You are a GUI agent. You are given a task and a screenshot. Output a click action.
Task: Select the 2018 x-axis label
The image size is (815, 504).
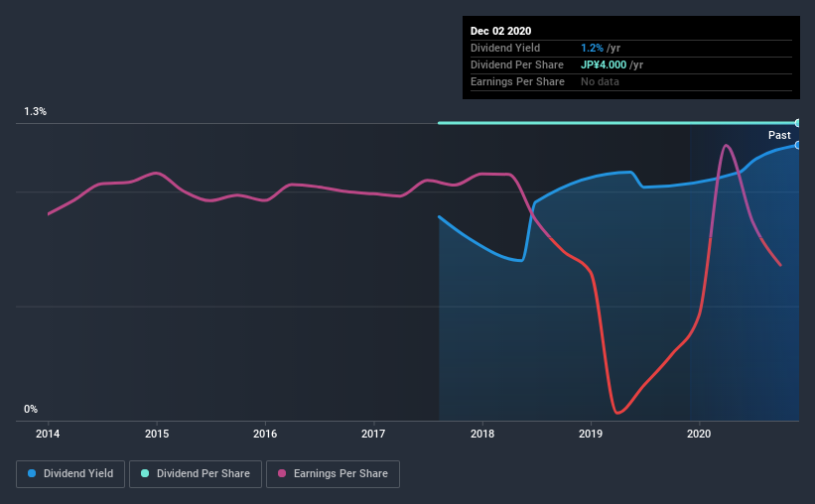pos(482,434)
